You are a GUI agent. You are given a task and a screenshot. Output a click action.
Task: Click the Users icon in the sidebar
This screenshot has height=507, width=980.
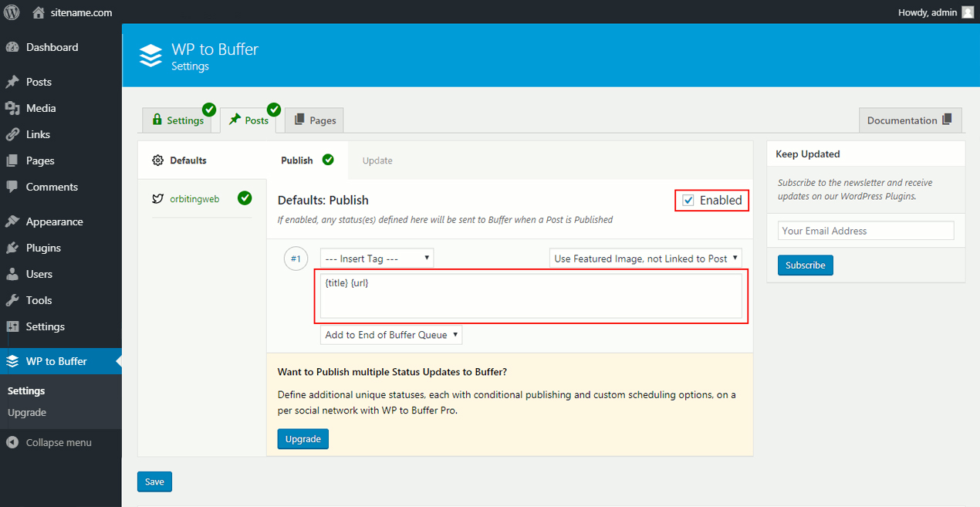(12, 274)
